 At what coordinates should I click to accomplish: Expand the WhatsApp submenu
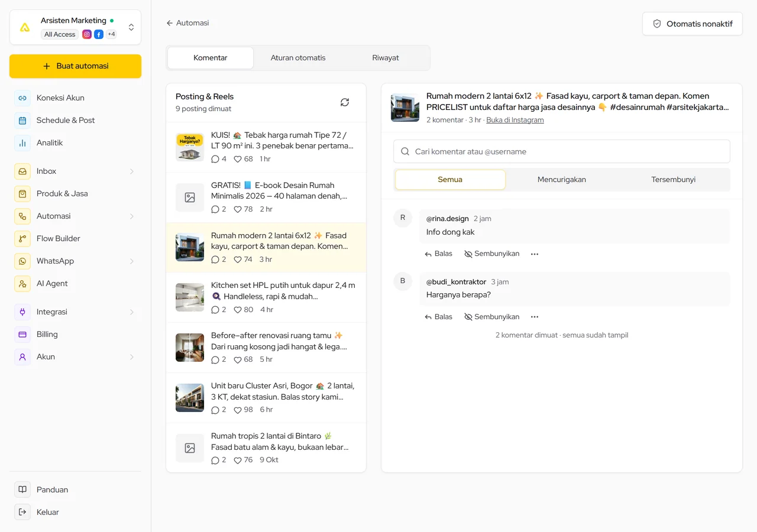tap(132, 261)
